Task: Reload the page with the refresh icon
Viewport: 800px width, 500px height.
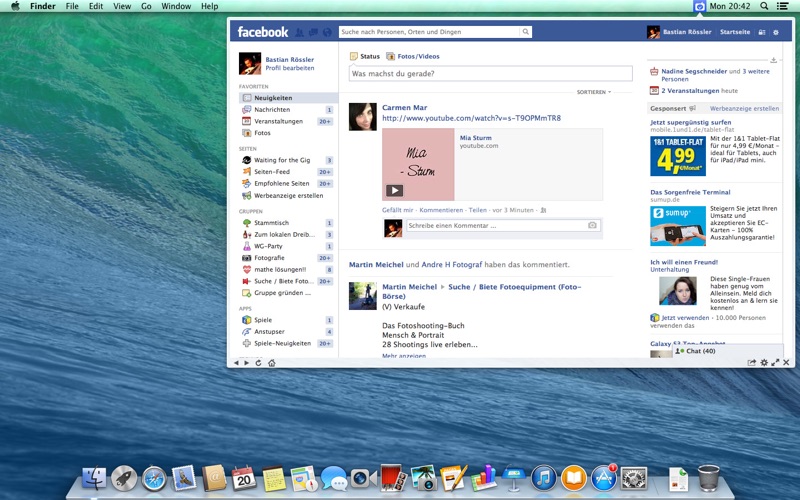Action: (x=258, y=363)
